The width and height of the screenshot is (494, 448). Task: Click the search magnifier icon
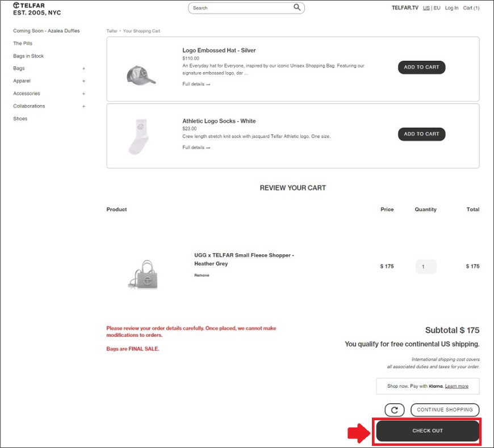tap(297, 7)
